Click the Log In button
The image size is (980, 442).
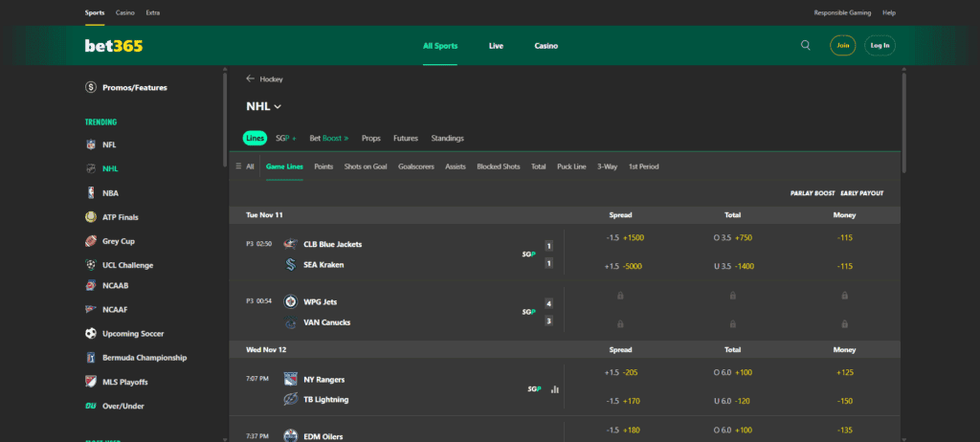tap(880, 46)
